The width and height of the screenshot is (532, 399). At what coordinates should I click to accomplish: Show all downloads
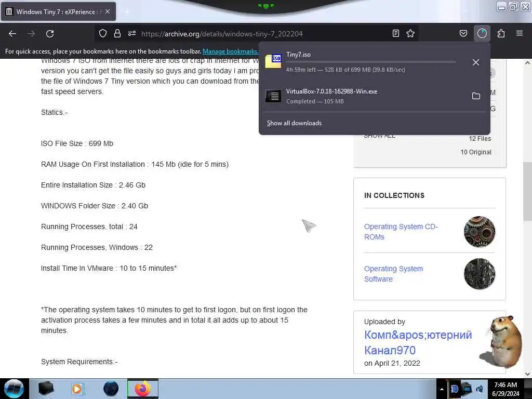(x=294, y=123)
